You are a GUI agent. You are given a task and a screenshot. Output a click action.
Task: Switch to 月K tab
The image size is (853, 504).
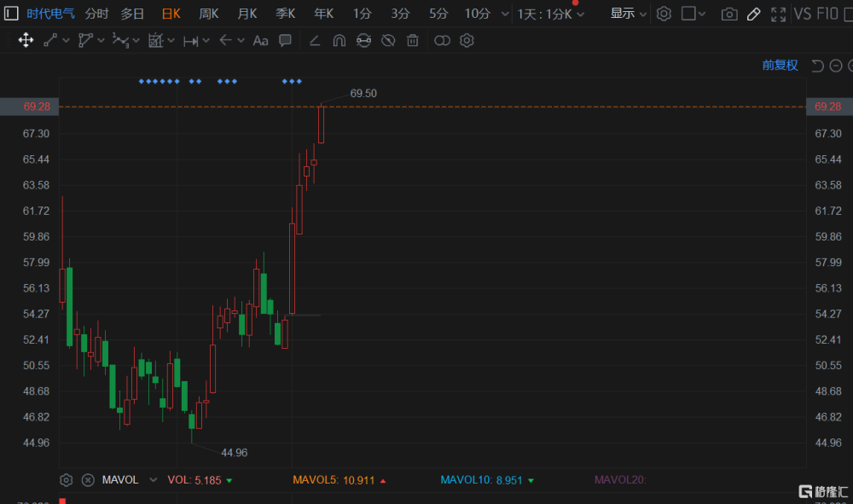pyautogui.click(x=247, y=14)
